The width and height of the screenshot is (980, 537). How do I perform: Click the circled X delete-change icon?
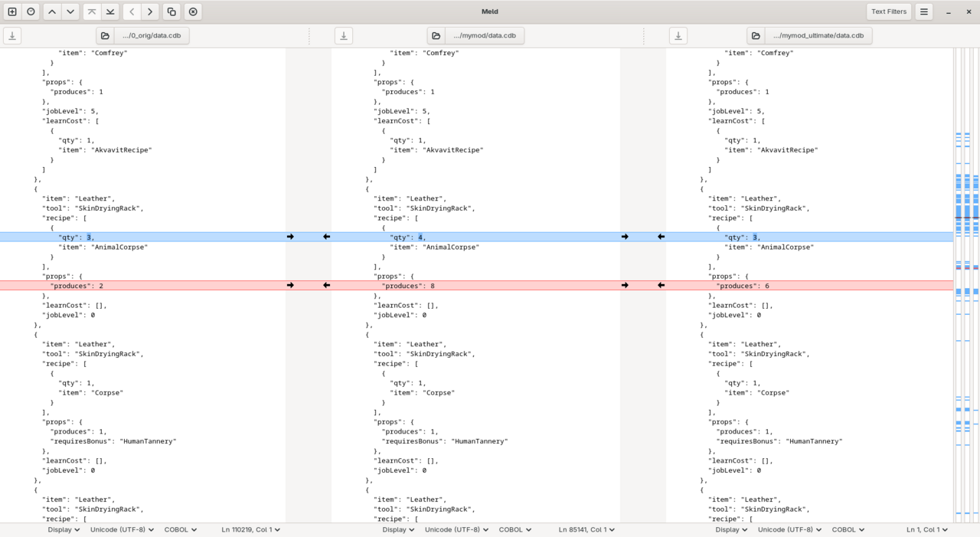[x=193, y=11]
